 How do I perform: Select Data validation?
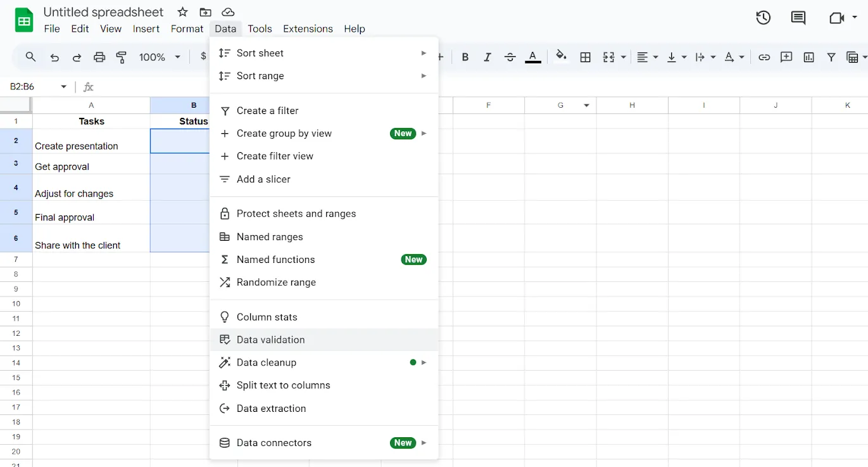pos(324,340)
